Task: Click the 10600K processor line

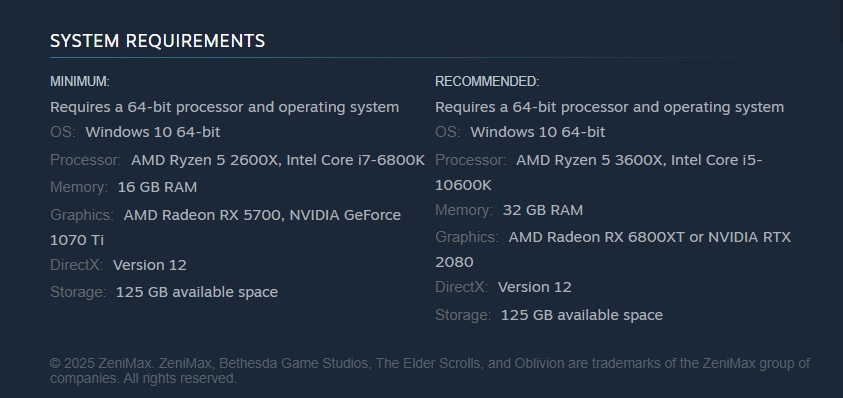Action: (463, 185)
